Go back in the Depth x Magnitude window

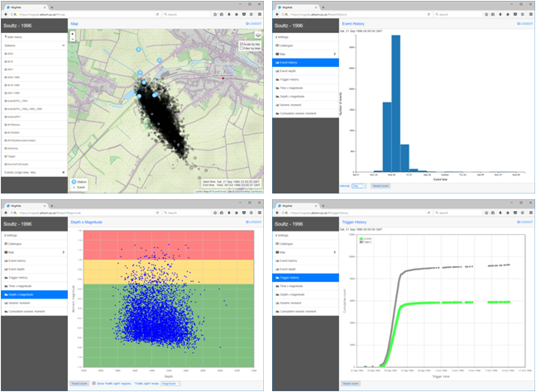click(6, 213)
